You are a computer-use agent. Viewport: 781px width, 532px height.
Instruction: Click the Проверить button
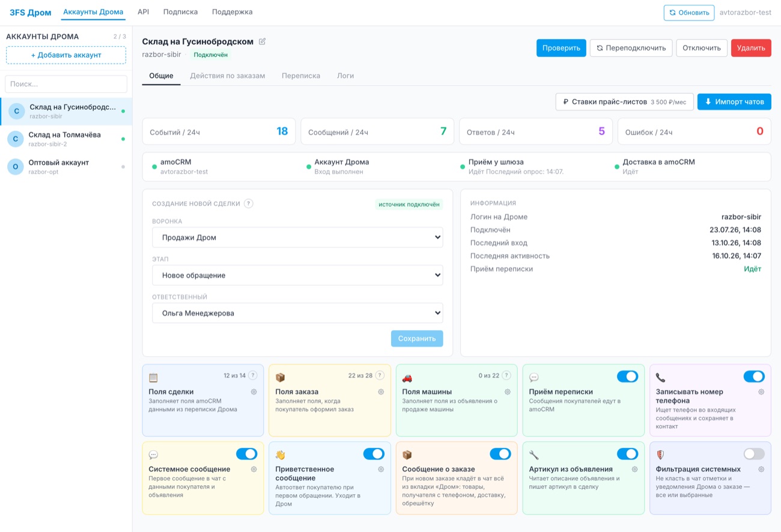point(561,48)
